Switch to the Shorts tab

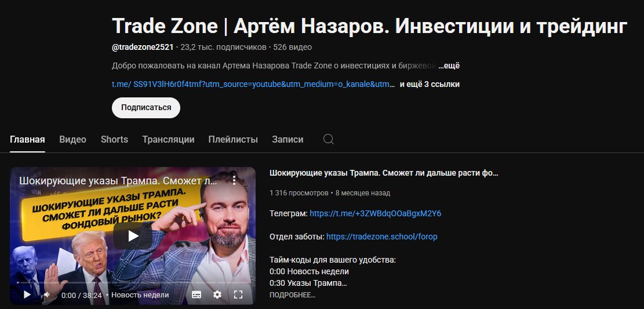tap(114, 139)
